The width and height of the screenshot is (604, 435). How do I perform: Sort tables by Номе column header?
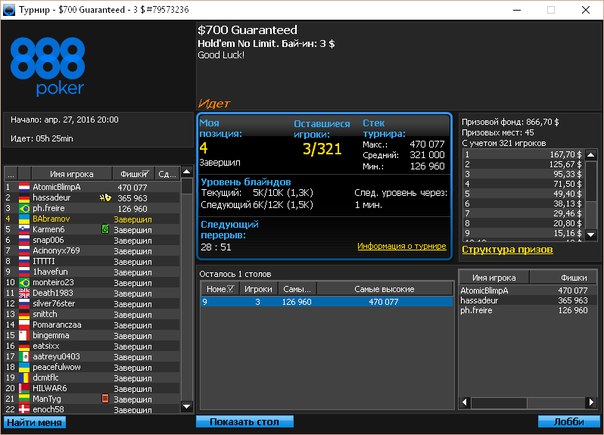(220, 289)
